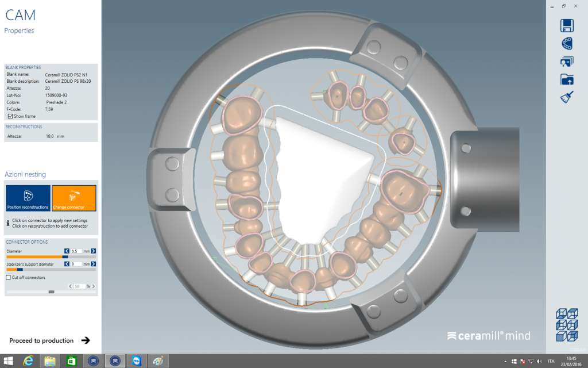The image size is (588, 368).
Task: Open Paint from the taskbar
Action: (158, 361)
